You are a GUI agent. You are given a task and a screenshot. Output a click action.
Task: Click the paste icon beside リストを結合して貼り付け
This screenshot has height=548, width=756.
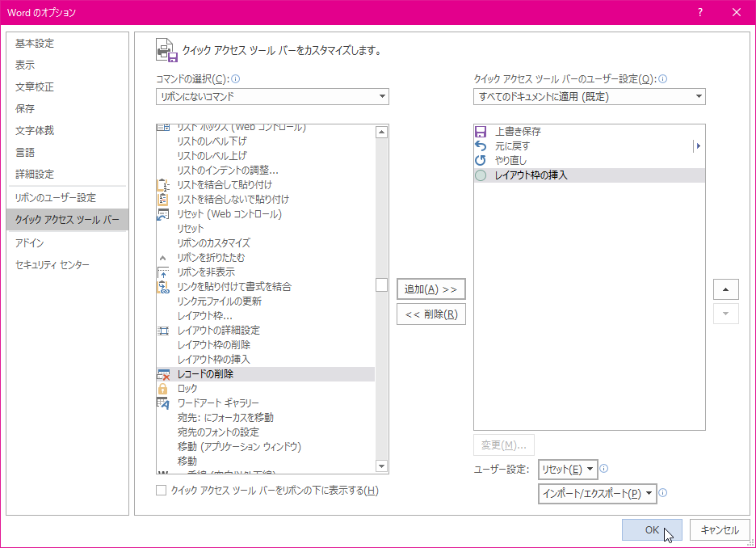click(163, 185)
